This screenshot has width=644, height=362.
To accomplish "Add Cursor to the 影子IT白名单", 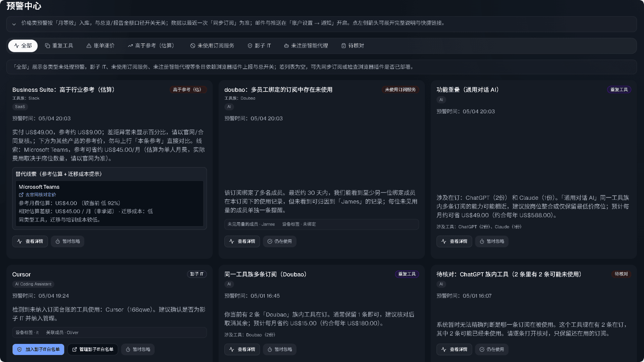I will pyautogui.click(x=38, y=349).
